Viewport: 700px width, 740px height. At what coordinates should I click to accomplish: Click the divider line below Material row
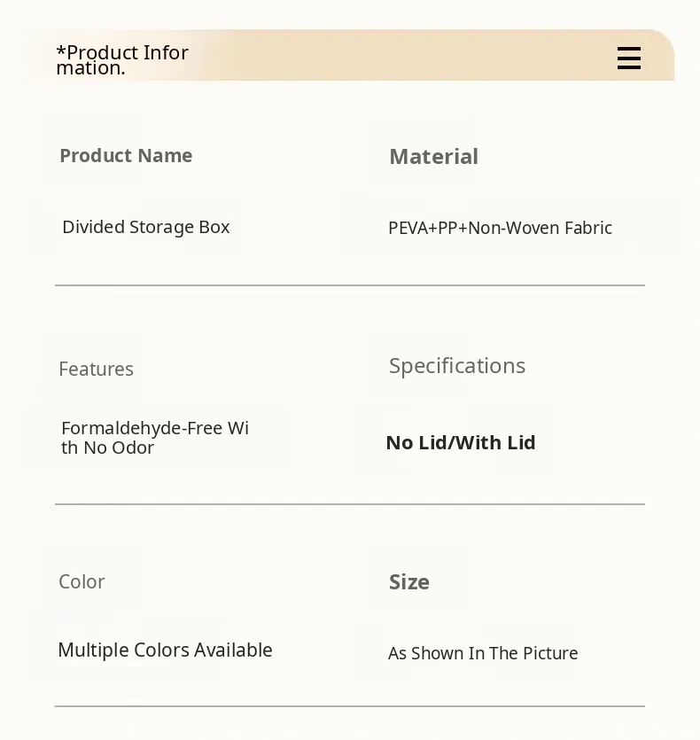pyautogui.click(x=350, y=285)
